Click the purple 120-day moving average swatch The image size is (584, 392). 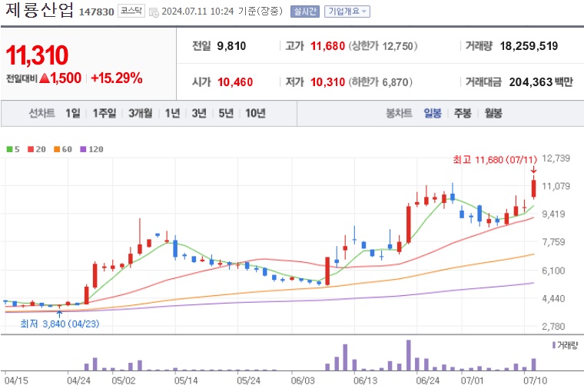pyautogui.click(x=84, y=149)
